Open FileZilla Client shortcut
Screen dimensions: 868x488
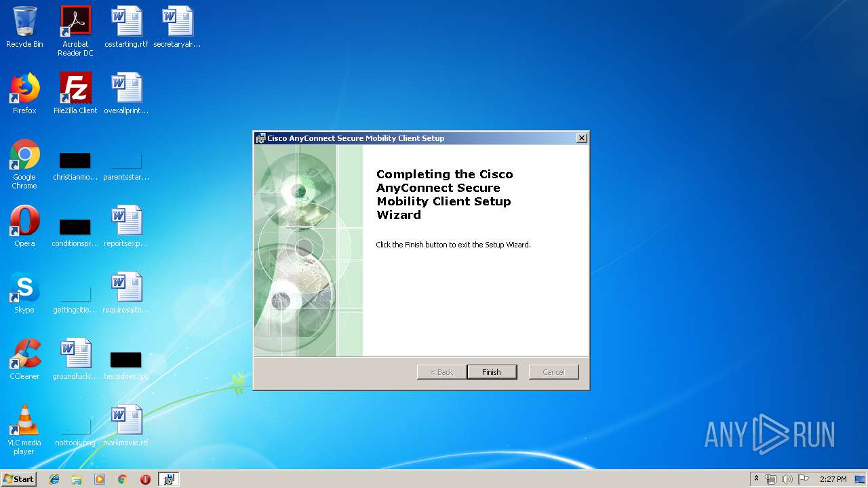(x=75, y=94)
